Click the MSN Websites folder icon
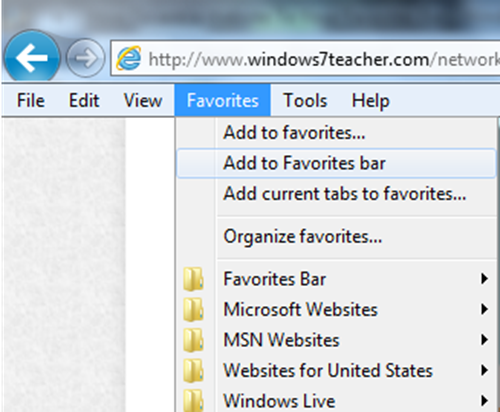Viewport: 500px width, 412px height. coord(193,340)
